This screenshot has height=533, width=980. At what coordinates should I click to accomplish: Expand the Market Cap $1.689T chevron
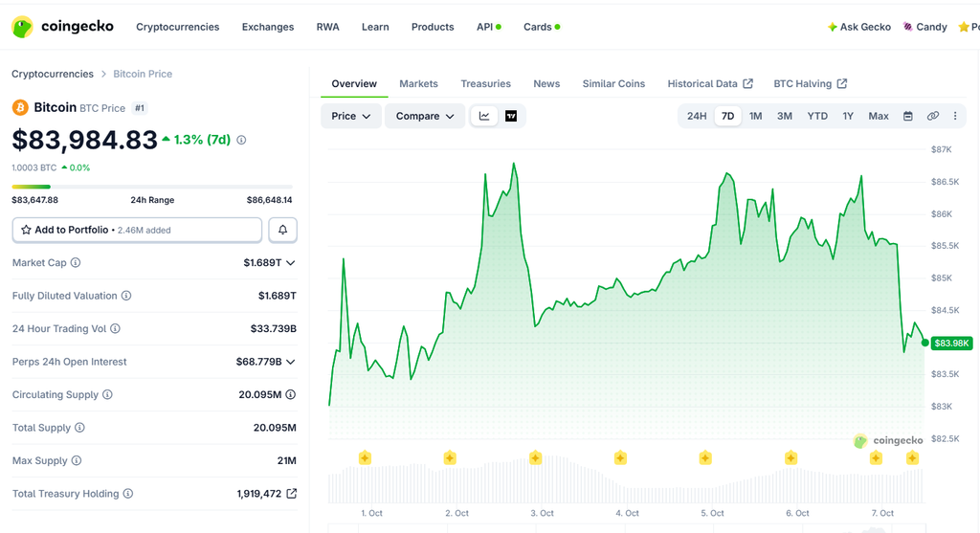(291, 263)
